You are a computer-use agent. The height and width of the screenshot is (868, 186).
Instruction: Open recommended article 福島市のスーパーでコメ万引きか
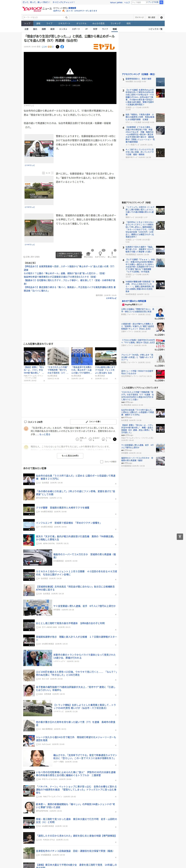point(84,556)
